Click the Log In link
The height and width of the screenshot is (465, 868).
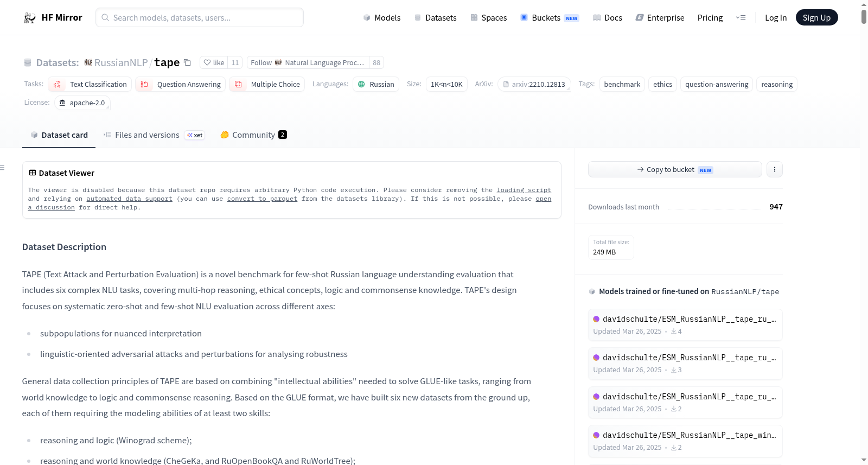pos(776,18)
